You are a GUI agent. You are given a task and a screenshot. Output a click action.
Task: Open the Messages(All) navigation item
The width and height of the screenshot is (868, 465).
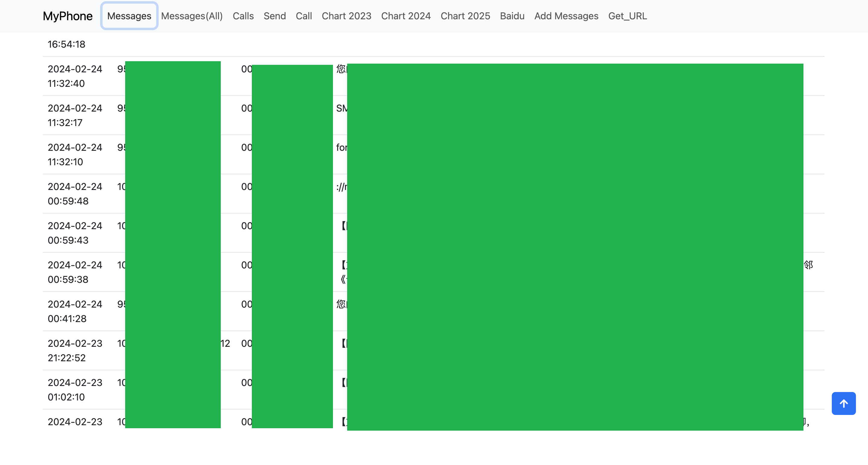point(192,16)
